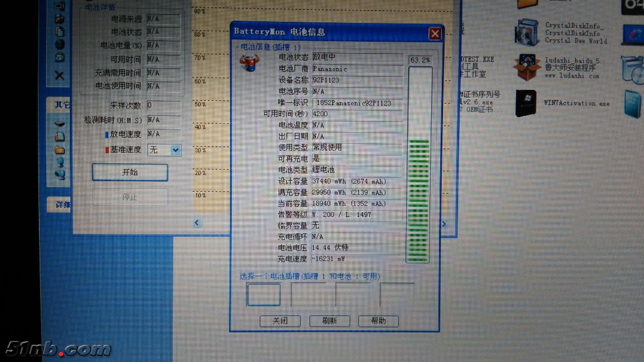Click the 关闭 button in battery info dialog
The height and width of the screenshot is (362, 644).
point(280,321)
